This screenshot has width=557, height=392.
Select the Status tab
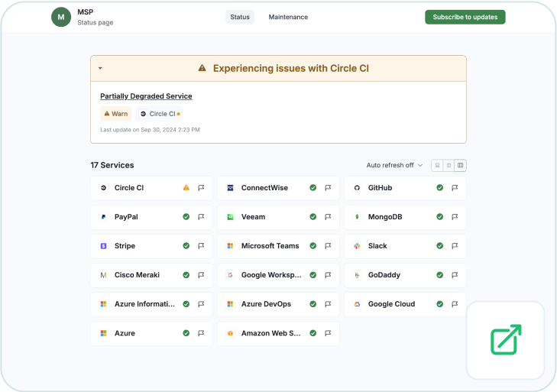pyautogui.click(x=240, y=17)
